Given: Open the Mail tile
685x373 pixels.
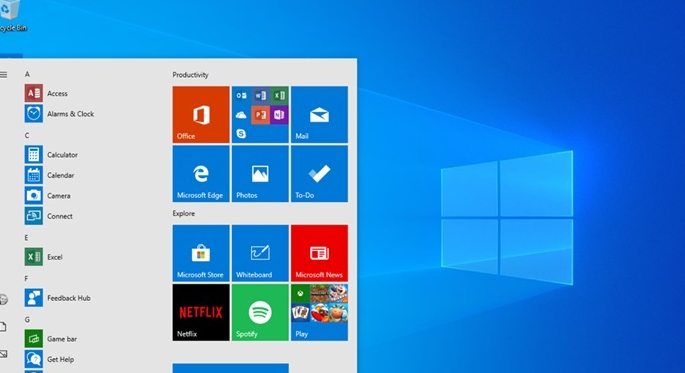Looking at the screenshot, I should point(319,114).
